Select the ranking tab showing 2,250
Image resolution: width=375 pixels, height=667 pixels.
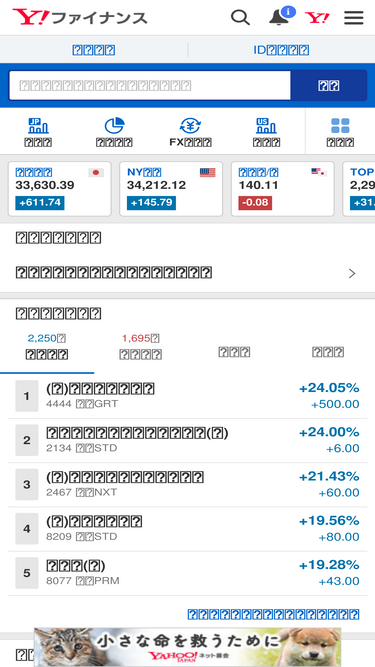coord(47,347)
